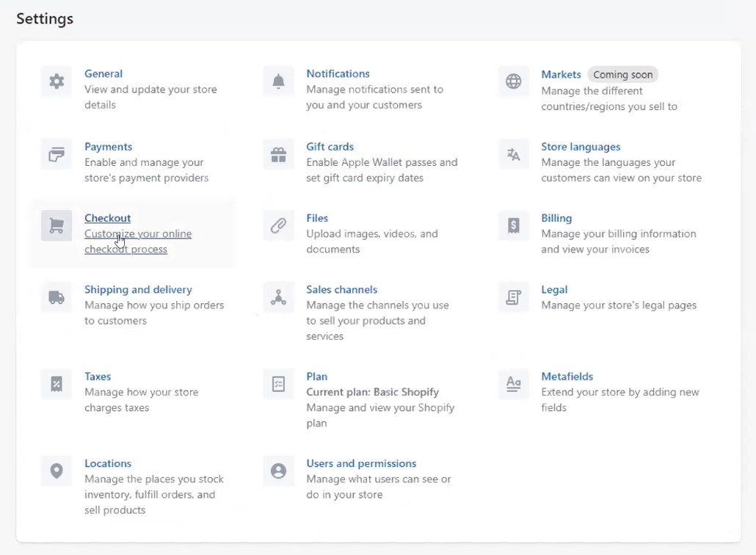Viewport: 756px width, 555px height.
Task: Click the Store languages translate icon
Action: [514, 154]
